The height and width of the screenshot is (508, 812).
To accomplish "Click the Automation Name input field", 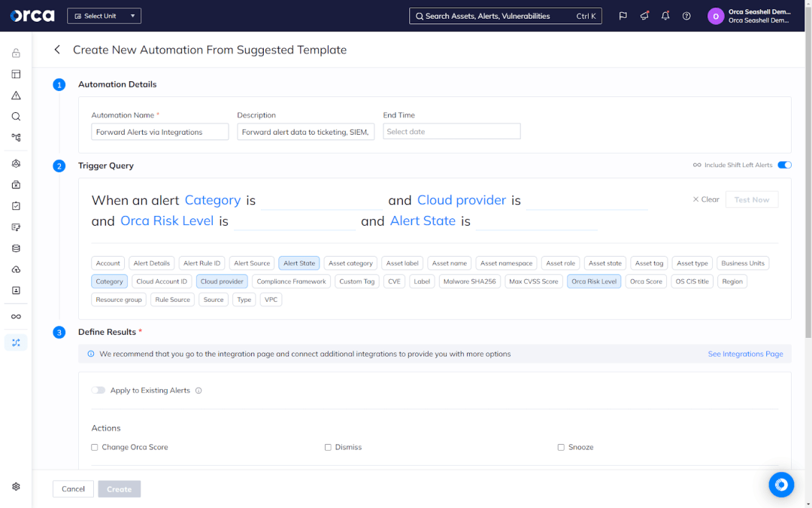I will tap(160, 132).
